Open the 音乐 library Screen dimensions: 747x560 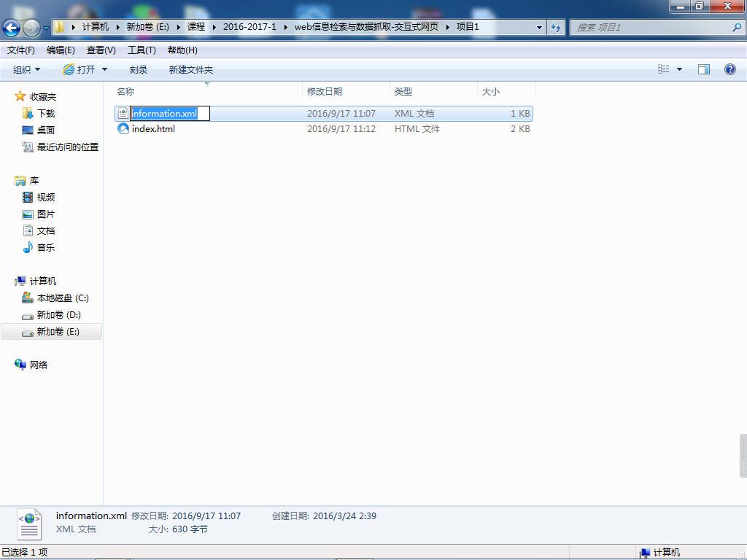click(39, 248)
